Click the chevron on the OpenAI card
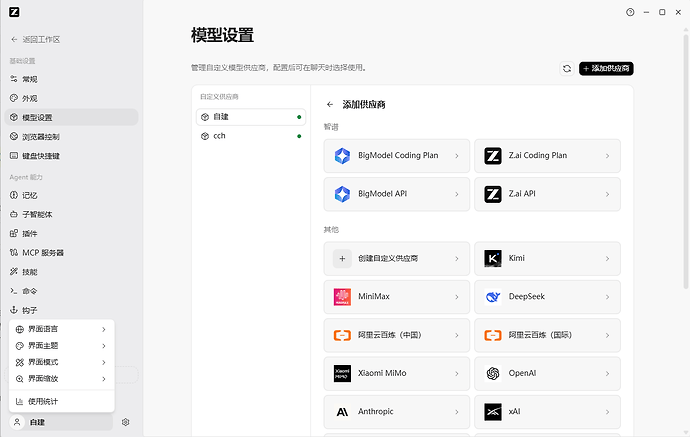 [607, 374]
